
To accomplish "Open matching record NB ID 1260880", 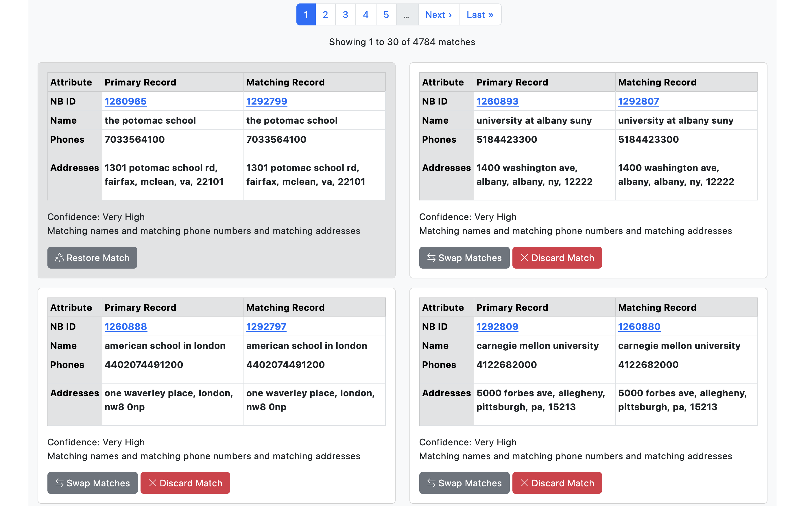I will click(x=639, y=326).
